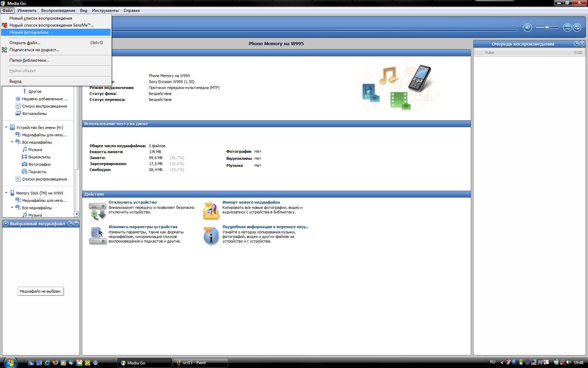
Task: Choose Открыть файл... from the menu
Action: click(56, 43)
